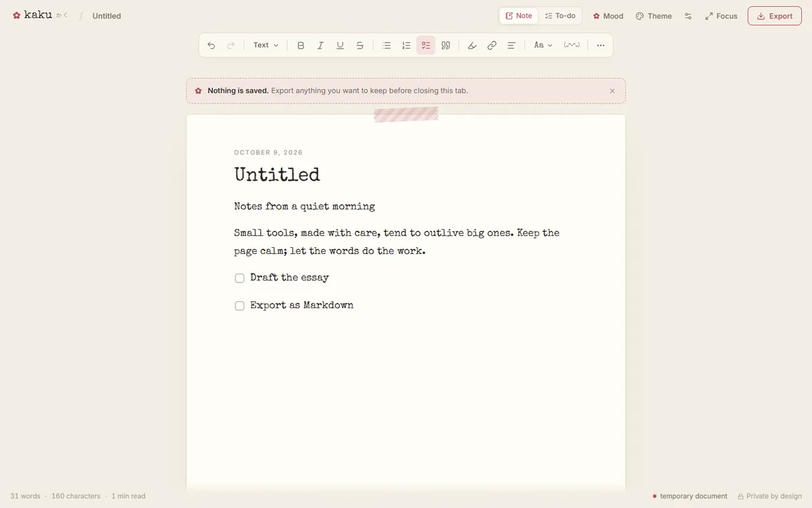This screenshot has width=812, height=508.
Task: Check the 'Draft the essay' checkbox
Action: pyautogui.click(x=240, y=278)
